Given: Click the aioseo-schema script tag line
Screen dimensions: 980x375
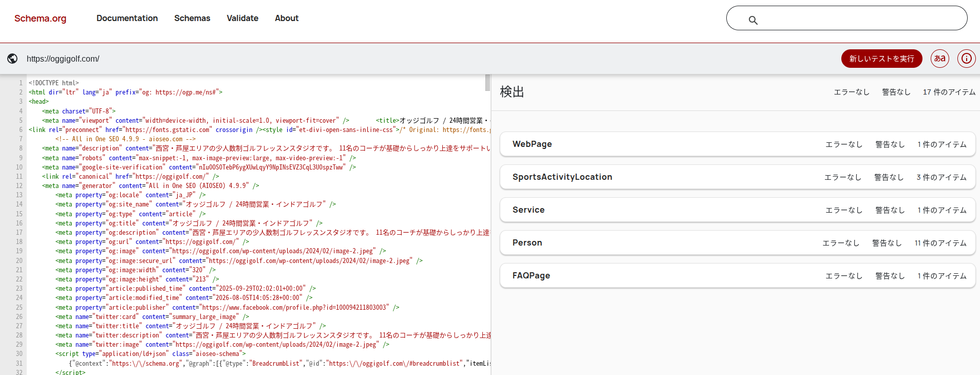Looking at the screenshot, I should pos(150,354).
